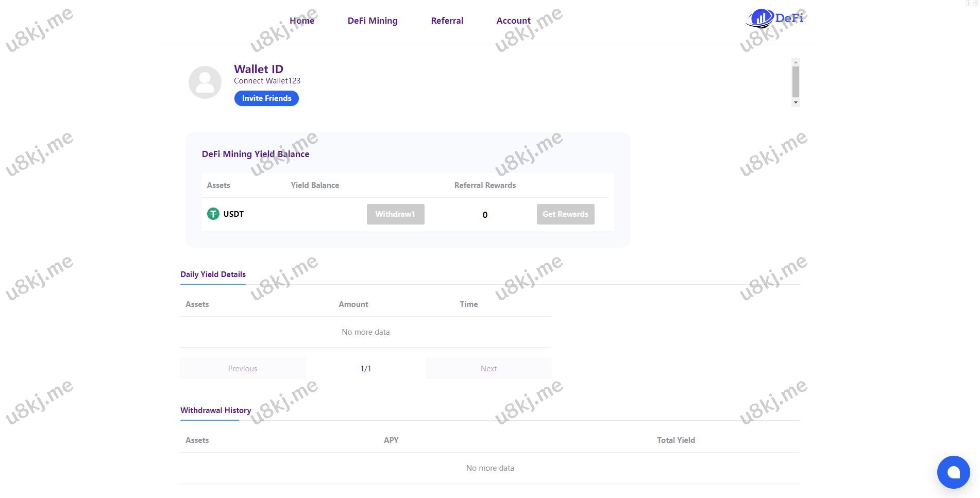Go to the Home menu item
The image size is (980, 498).
tap(301, 21)
